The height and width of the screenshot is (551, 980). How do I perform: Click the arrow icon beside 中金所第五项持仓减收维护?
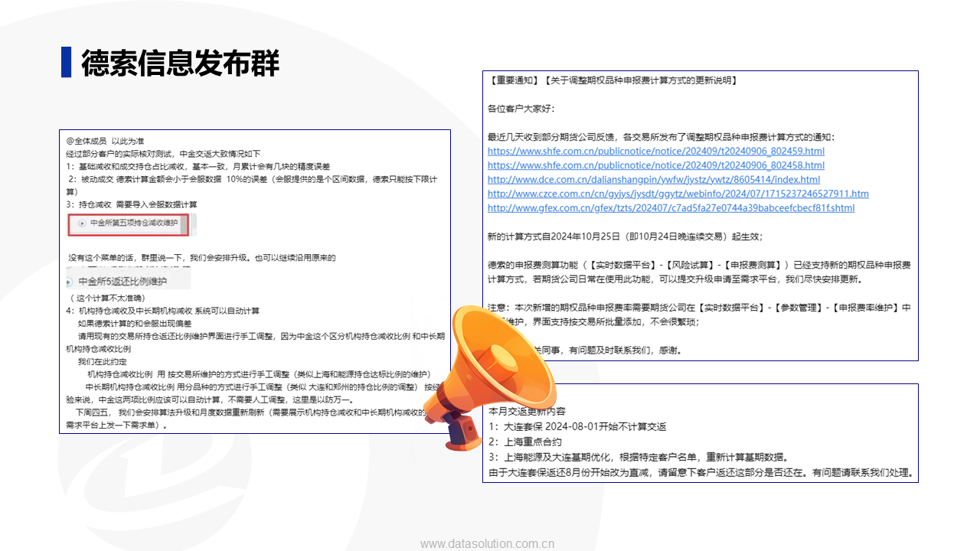click(x=82, y=223)
